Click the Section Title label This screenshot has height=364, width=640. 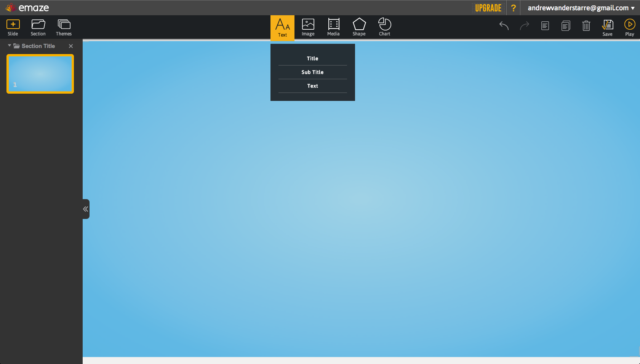38,46
